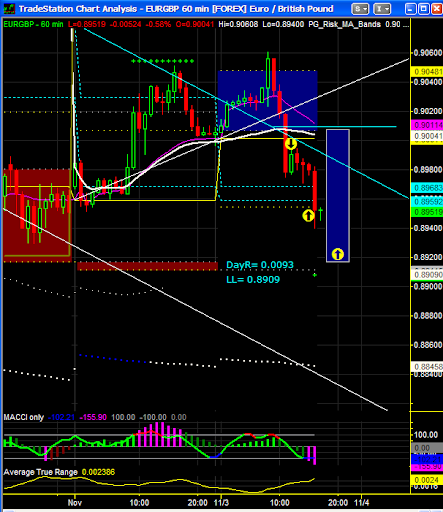
Task: Click the 0.90600 price axis label
Action: [428, 53]
